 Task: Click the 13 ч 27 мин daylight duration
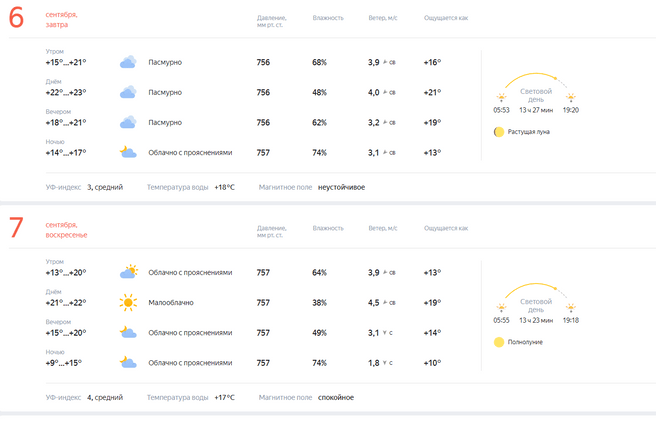click(x=536, y=110)
